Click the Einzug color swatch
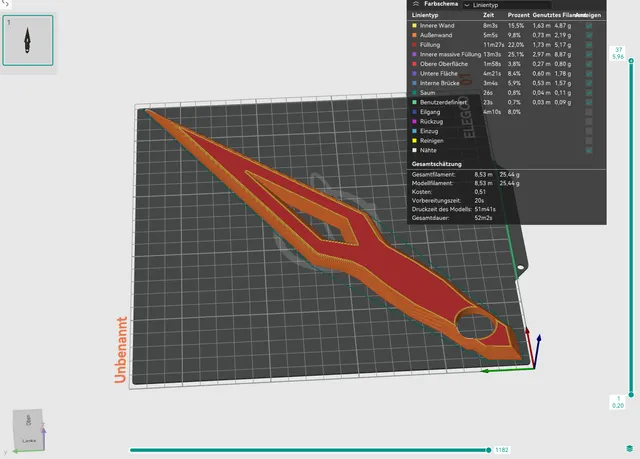Image resolution: width=640 pixels, height=459 pixels. pyautogui.click(x=414, y=131)
